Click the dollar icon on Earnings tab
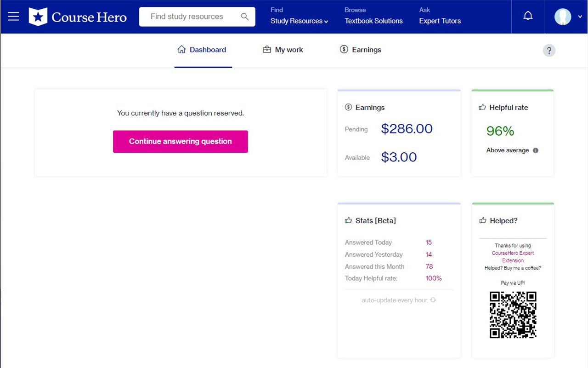Viewport: 588px width, 368px height. click(344, 49)
